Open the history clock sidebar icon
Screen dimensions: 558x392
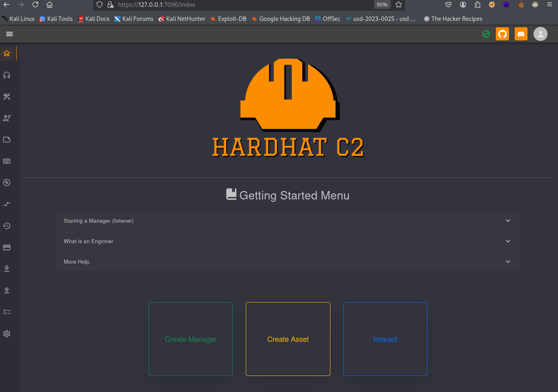pos(7,226)
